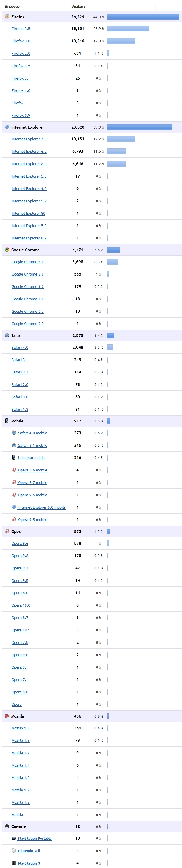
Task: Open the Google Chrome 4.0 link
Action: [x=28, y=287]
